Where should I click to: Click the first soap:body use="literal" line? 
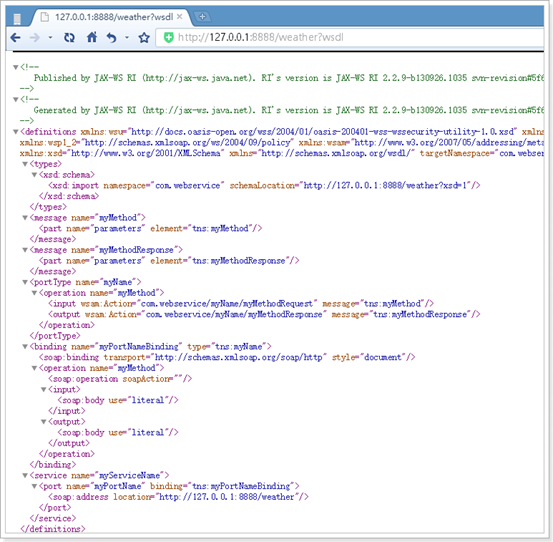pos(118,400)
